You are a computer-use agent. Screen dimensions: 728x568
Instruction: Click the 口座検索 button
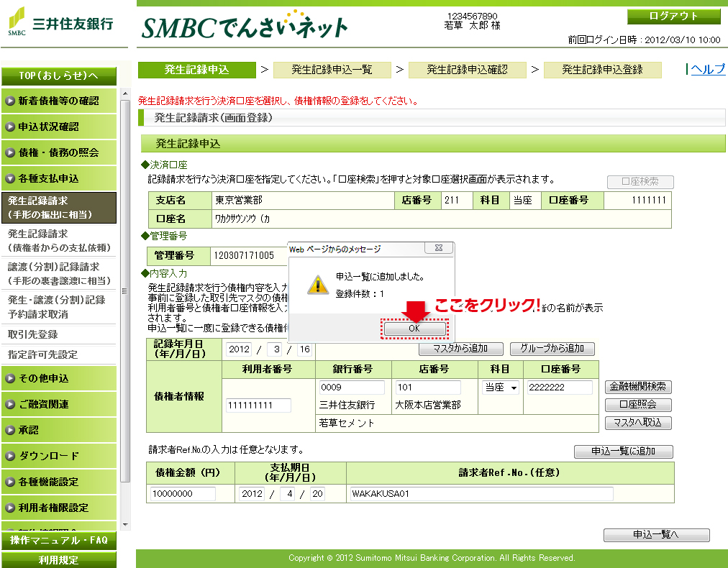coord(640,181)
